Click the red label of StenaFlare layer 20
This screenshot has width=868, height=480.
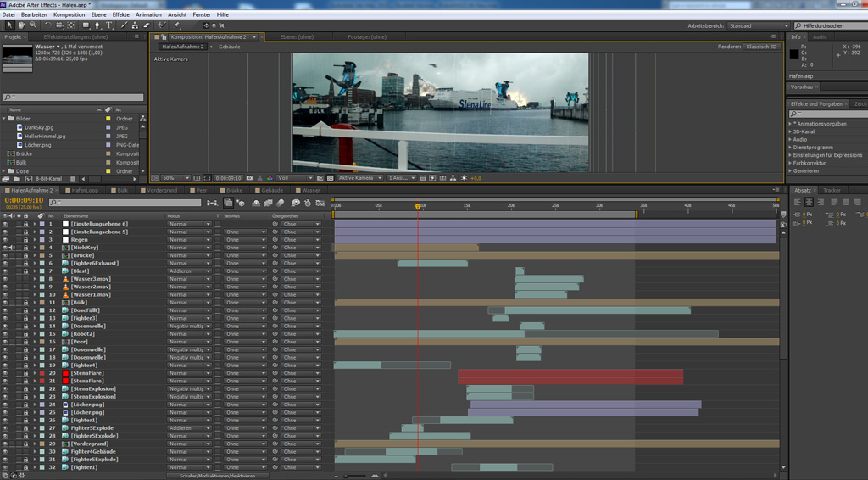tap(42, 373)
